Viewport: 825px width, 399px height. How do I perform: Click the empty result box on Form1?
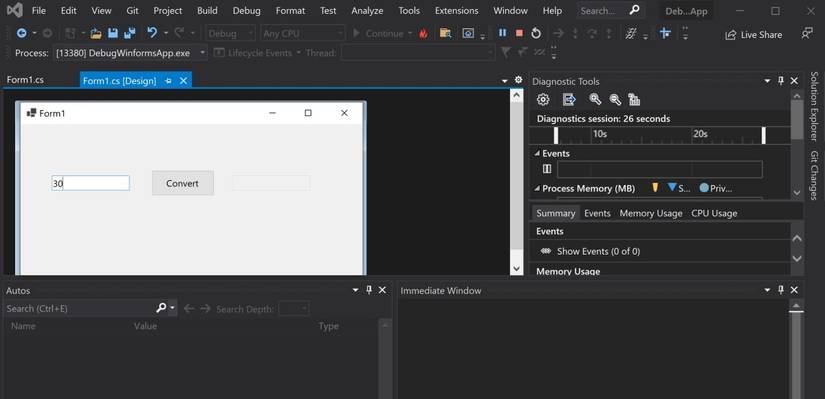pyautogui.click(x=271, y=183)
